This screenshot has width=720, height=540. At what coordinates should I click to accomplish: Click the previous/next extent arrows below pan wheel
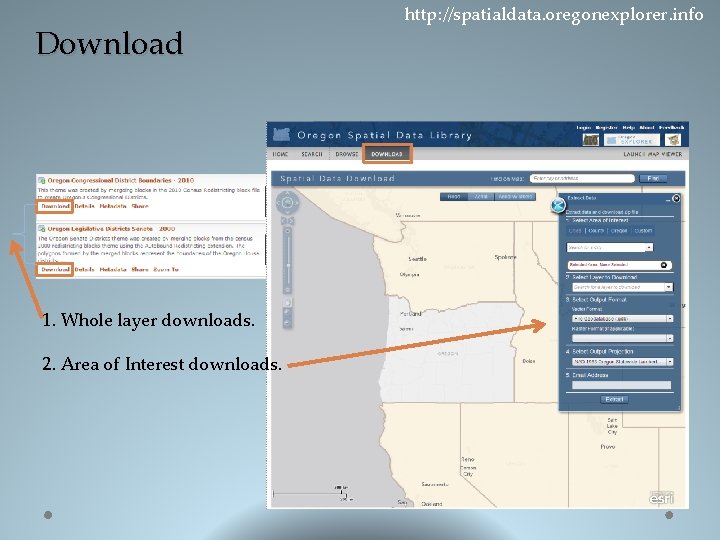[x=287, y=221]
